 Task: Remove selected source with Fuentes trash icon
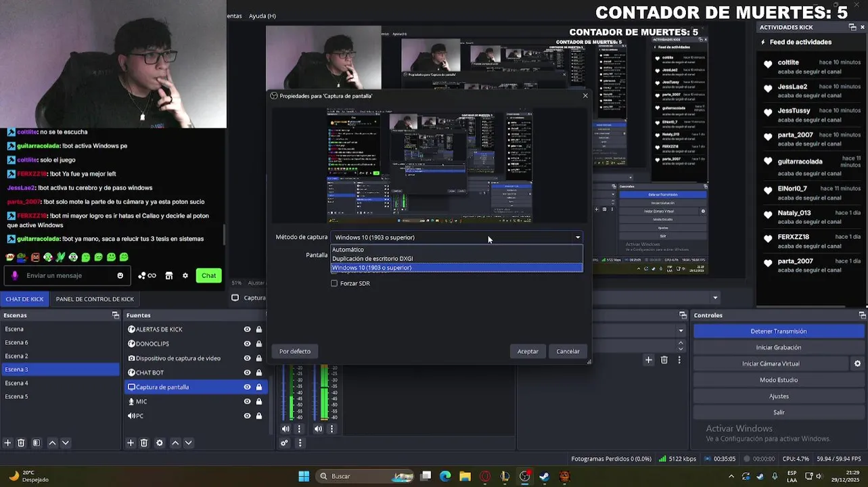(x=144, y=443)
